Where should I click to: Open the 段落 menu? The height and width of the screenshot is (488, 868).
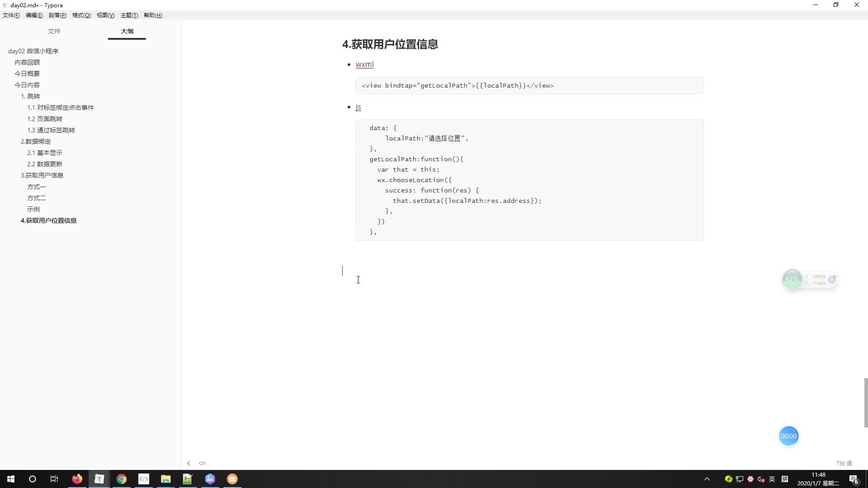point(57,15)
